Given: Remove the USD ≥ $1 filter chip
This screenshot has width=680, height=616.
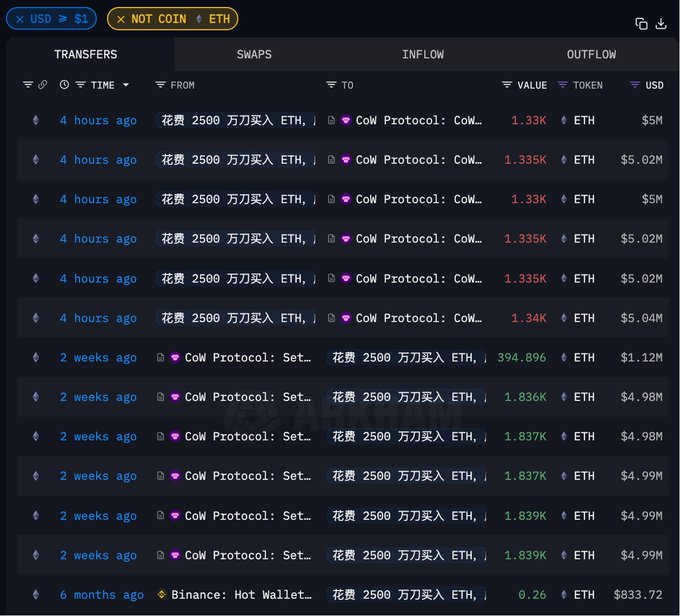Looking at the screenshot, I should pos(20,19).
